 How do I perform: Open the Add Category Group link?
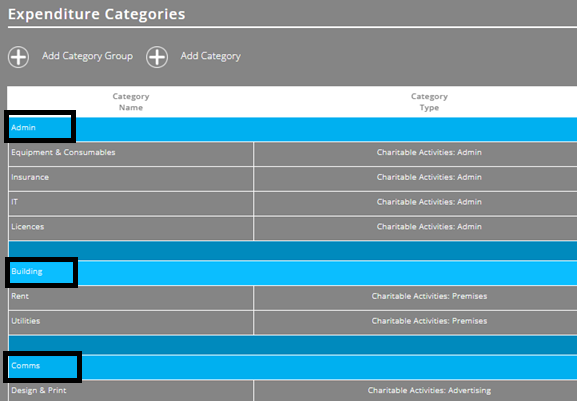[x=87, y=56]
